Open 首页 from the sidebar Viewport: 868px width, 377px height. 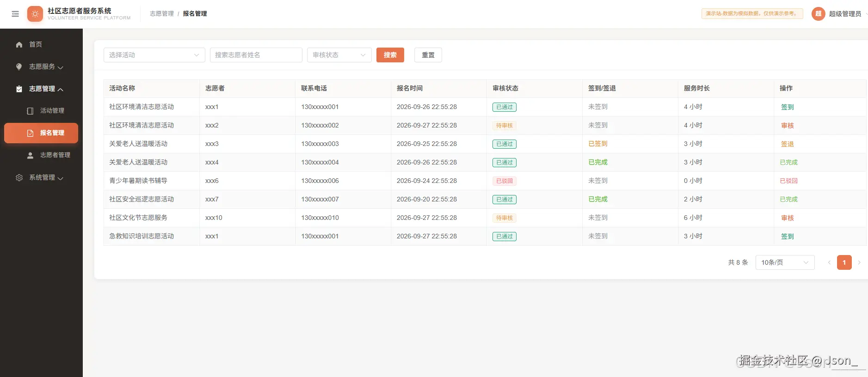(x=41, y=44)
